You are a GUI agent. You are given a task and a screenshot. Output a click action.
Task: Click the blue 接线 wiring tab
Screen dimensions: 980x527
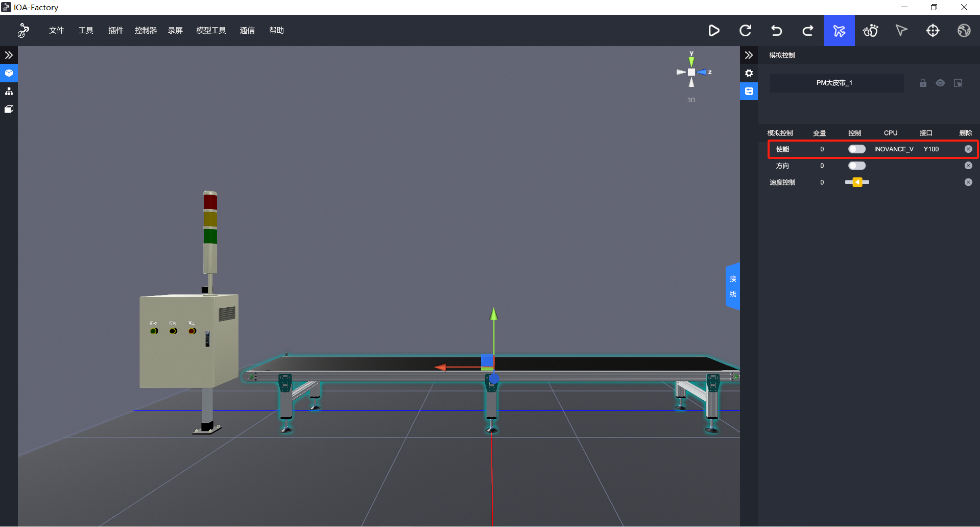tap(733, 286)
